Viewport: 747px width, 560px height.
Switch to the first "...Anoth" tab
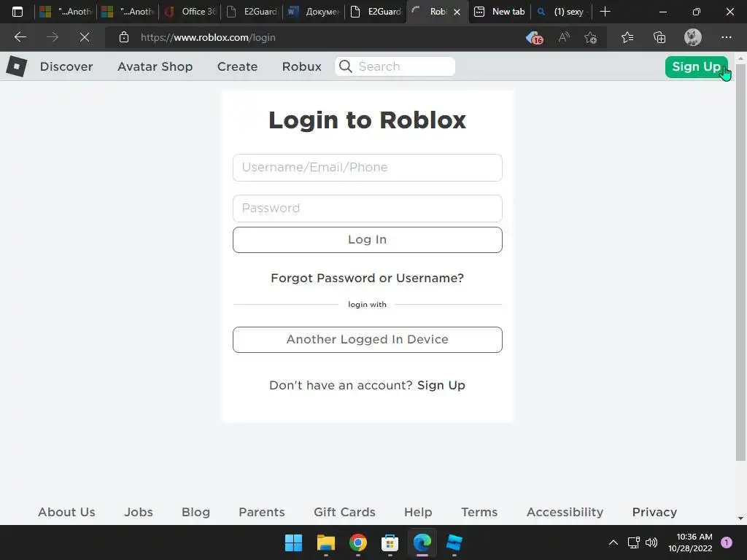point(65,12)
